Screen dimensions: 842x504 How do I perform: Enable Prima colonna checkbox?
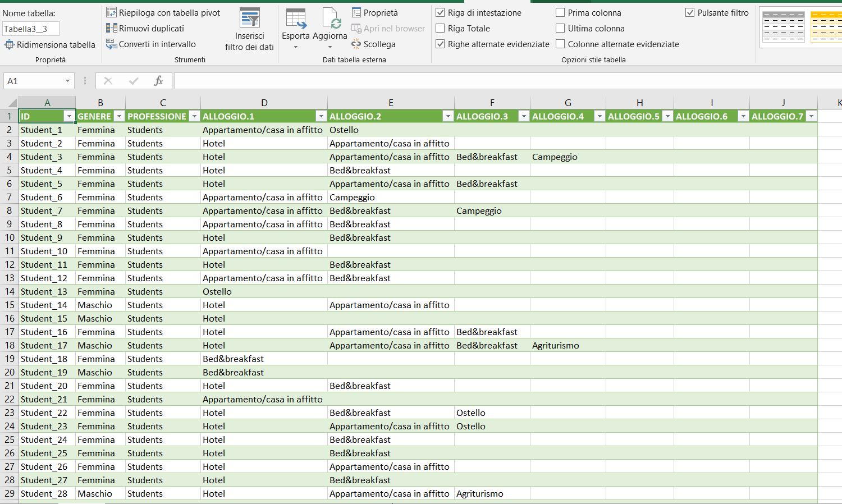[x=560, y=12]
